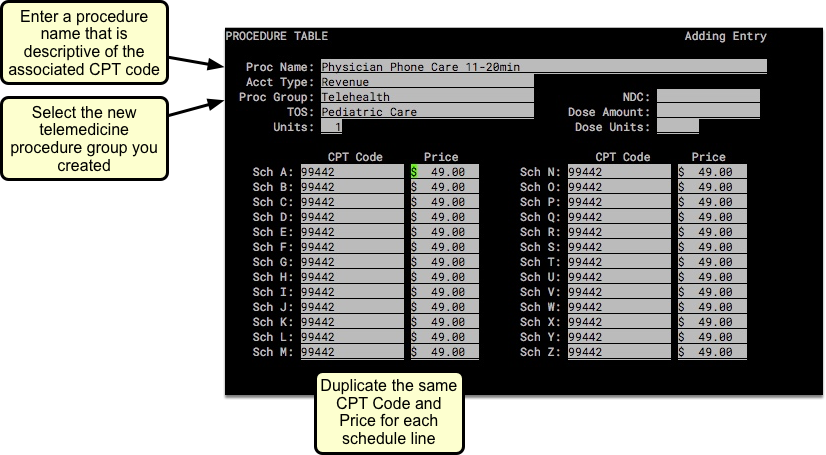
Task: Select the Sch G CPT Code field
Action: [352, 262]
